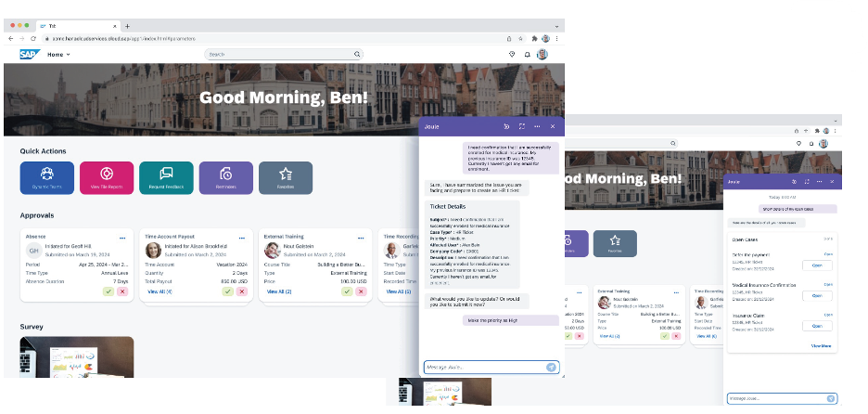Image resolution: width=868 pixels, height=414 pixels.
Task: Click View All (2) on External Training card
Action: (279, 291)
